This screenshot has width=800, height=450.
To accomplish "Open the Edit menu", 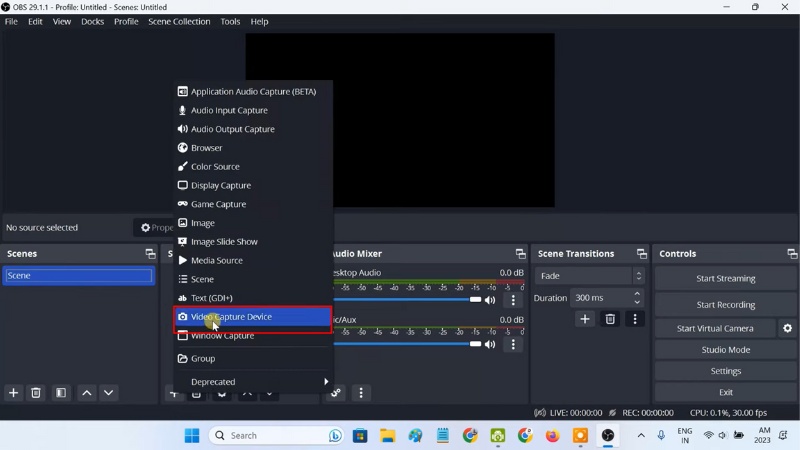I will (x=35, y=21).
